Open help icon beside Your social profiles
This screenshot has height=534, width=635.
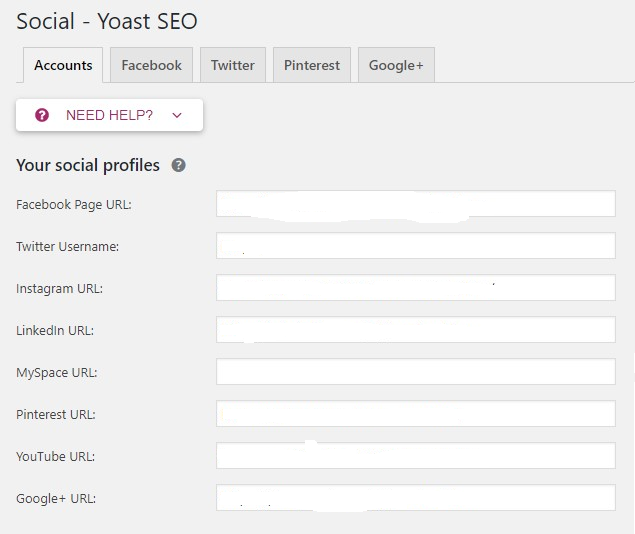click(179, 165)
